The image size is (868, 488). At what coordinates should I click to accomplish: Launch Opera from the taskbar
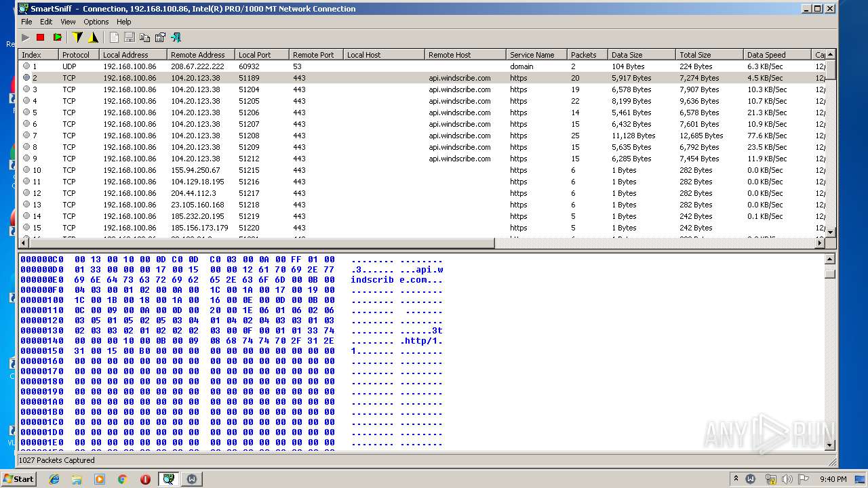coord(145,479)
